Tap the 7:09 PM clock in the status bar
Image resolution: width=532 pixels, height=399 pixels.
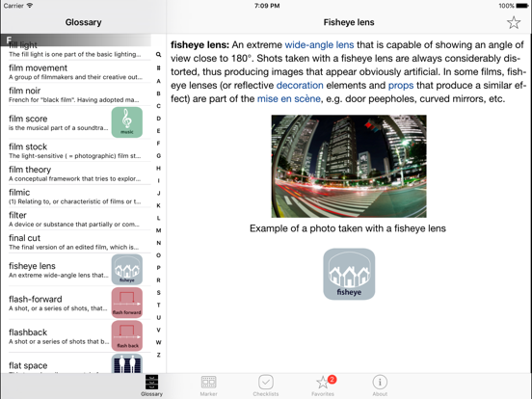pyautogui.click(x=267, y=6)
